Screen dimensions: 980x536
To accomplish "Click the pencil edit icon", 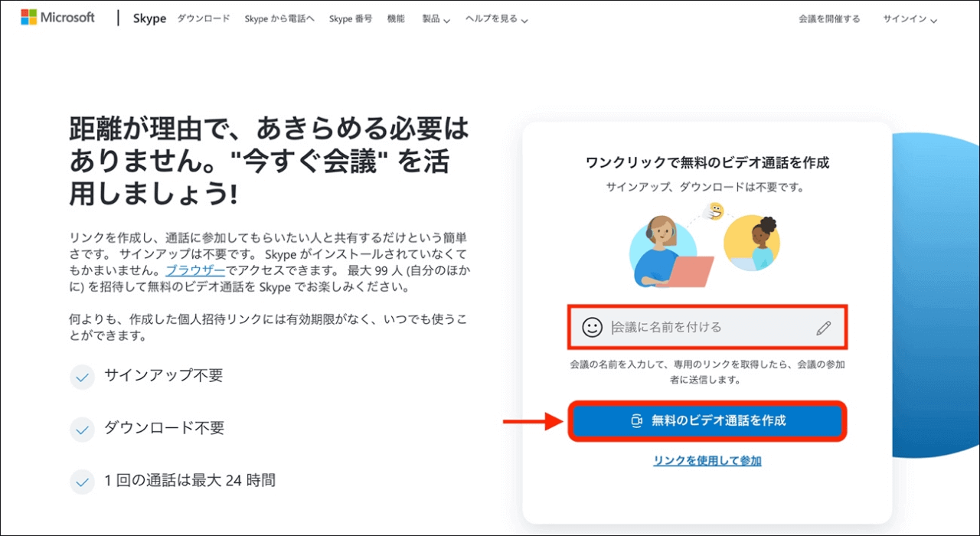I will [824, 328].
